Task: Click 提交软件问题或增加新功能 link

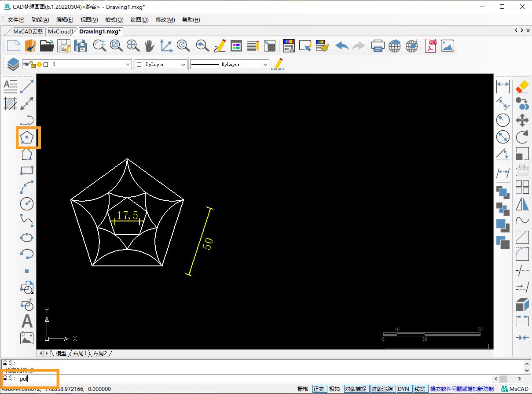Action: [x=462, y=389]
